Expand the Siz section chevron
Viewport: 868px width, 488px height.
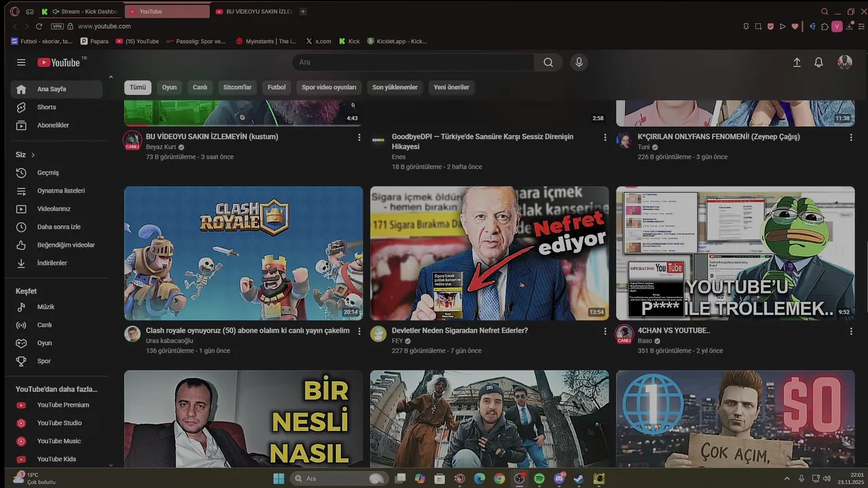click(x=33, y=155)
